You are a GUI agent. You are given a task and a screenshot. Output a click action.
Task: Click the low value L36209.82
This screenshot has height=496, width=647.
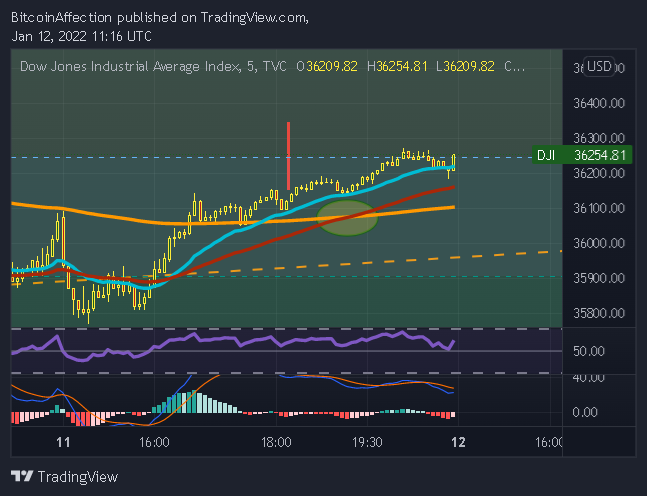(x=465, y=66)
